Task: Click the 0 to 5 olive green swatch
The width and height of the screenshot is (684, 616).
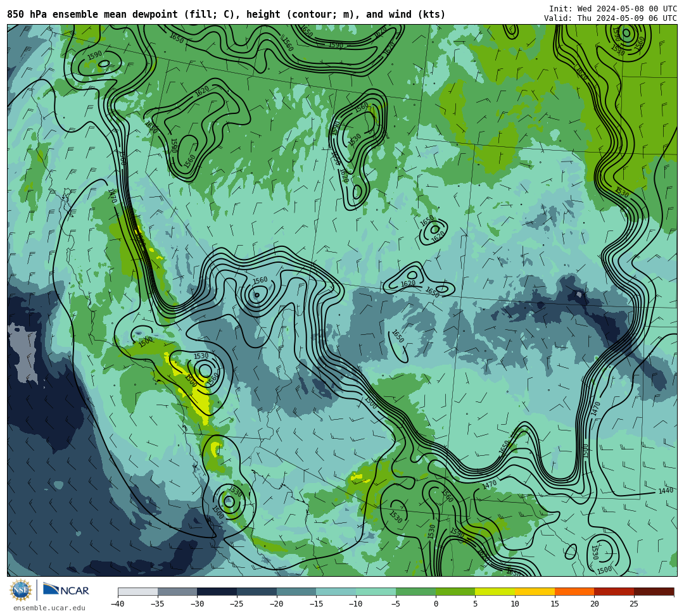Action: [x=455, y=591]
